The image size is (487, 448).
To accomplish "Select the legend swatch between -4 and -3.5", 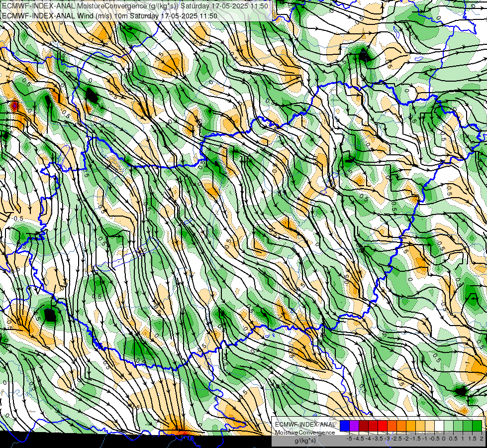I will point(373,426).
